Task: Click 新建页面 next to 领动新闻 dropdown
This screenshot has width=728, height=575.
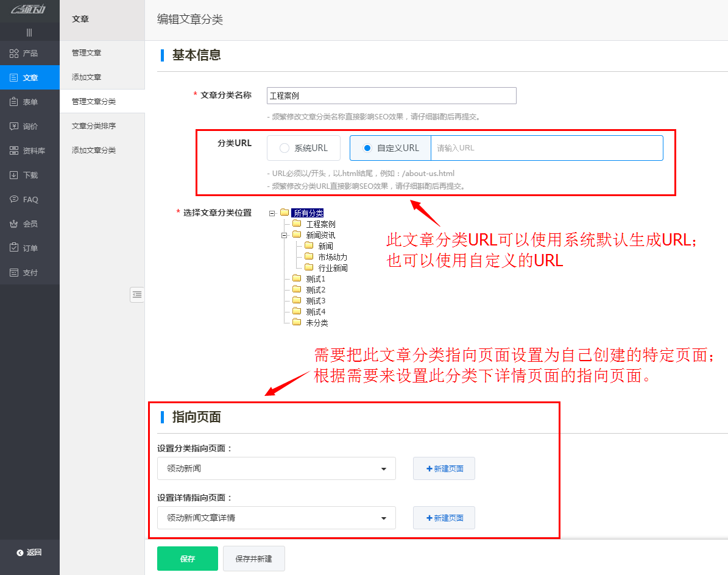Action: coord(444,468)
